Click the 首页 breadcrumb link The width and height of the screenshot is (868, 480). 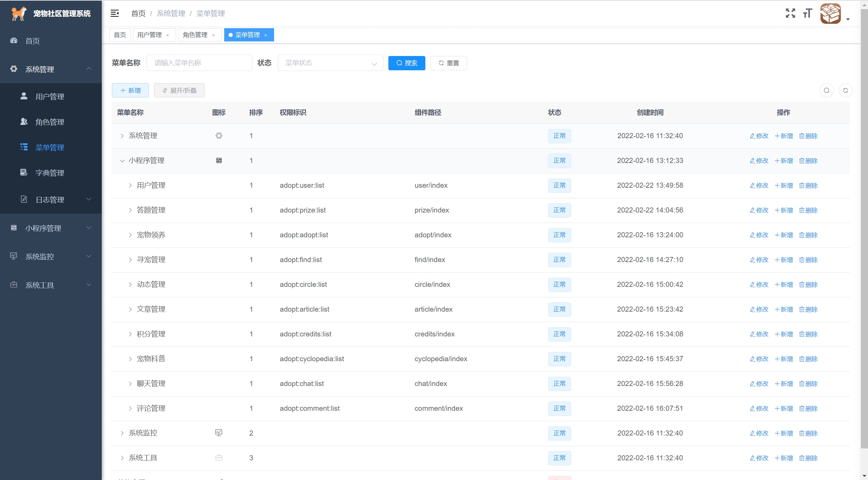pyautogui.click(x=138, y=13)
